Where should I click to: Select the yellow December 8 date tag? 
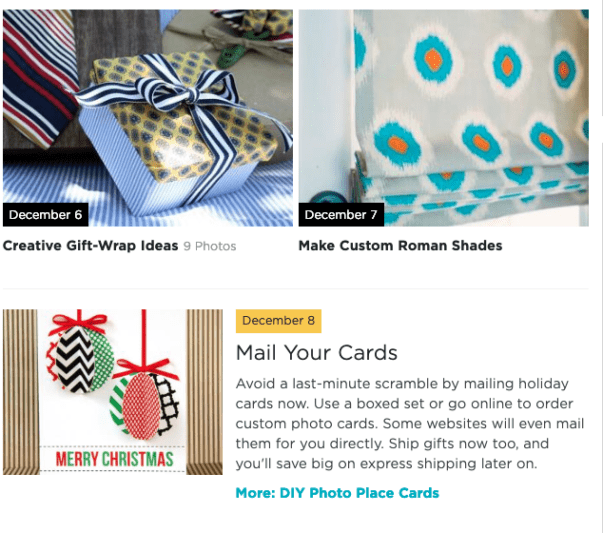[278, 321]
